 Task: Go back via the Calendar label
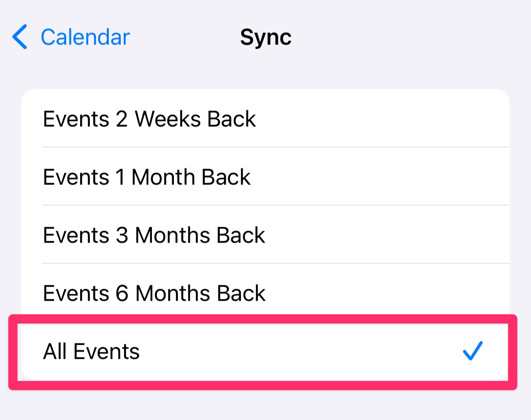coord(85,37)
